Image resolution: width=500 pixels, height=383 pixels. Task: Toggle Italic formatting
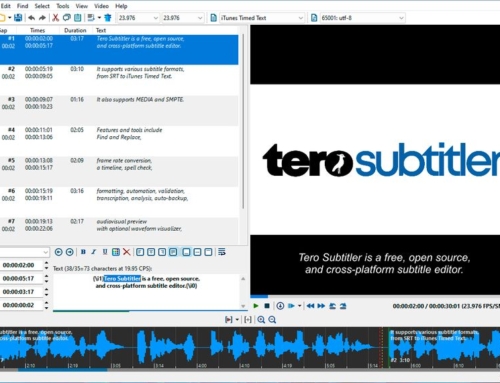click(x=94, y=252)
